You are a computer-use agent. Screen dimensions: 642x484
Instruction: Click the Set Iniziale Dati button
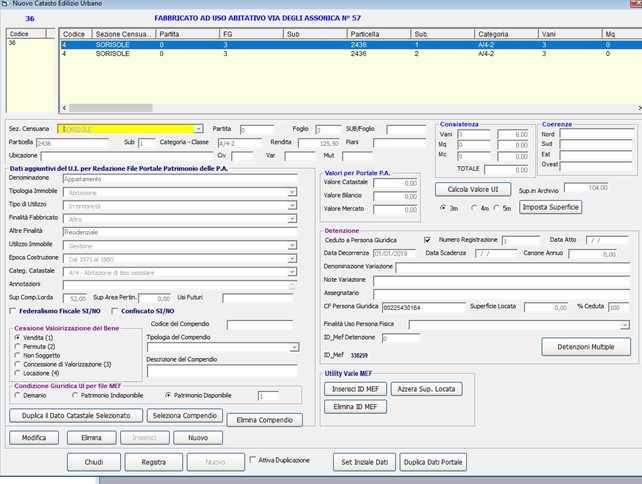(364, 462)
